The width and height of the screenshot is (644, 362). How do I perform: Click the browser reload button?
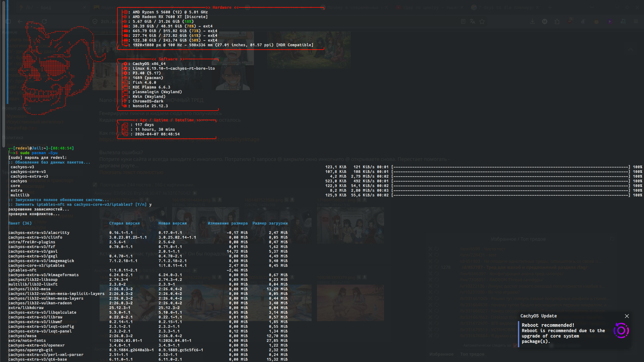pos(44,21)
